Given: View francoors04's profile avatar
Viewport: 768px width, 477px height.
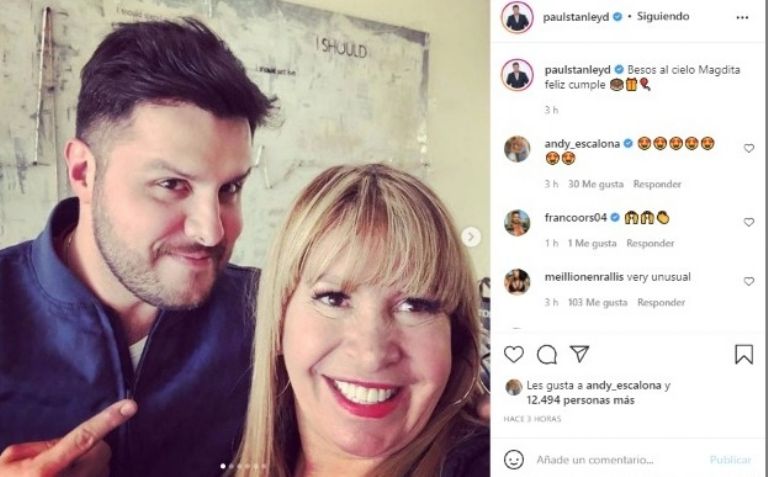Looking at the screenshot, I should click(x=517, y=223).
